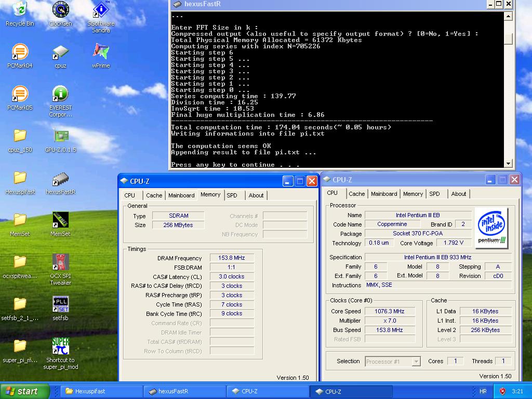
Task: Click the MemSet application icon
Action: point(60,220)
